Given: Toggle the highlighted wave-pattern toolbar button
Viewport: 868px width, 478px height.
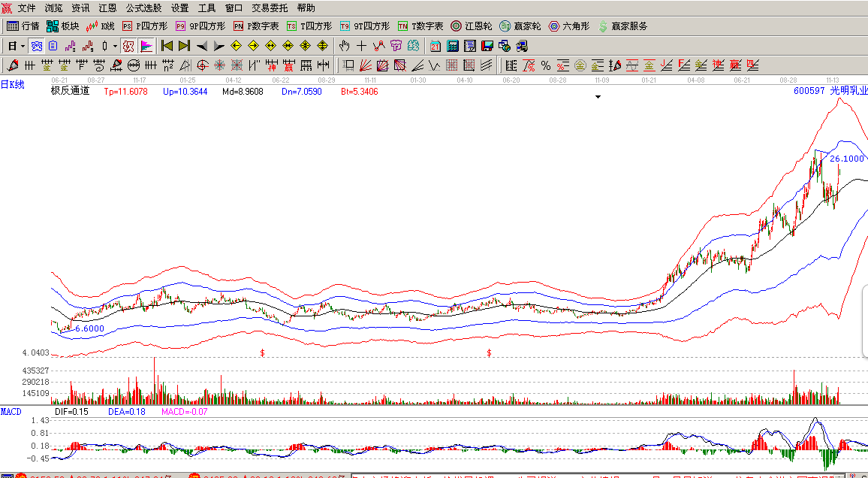Looking at the screenshot, I should tap(36, 46).
